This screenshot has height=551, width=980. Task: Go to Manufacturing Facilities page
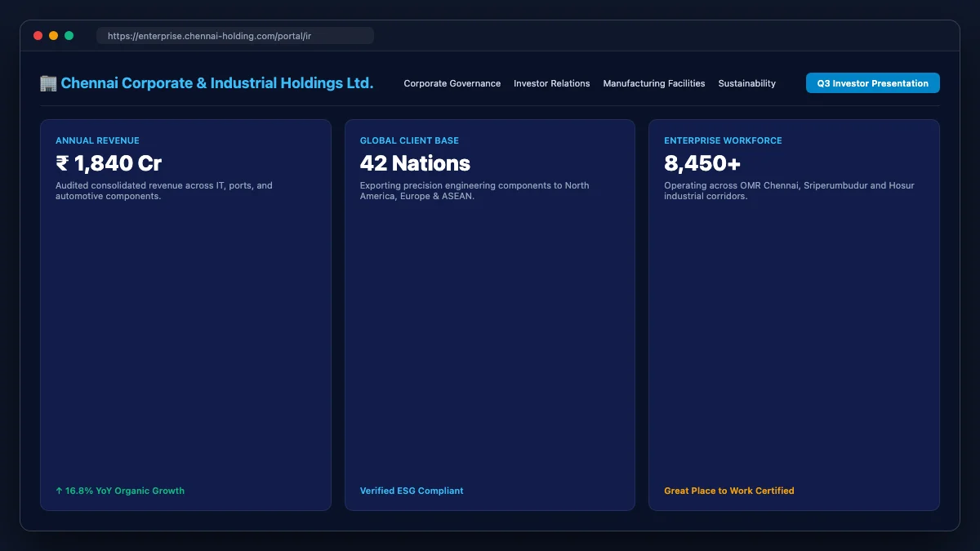[x=654, y=83]
